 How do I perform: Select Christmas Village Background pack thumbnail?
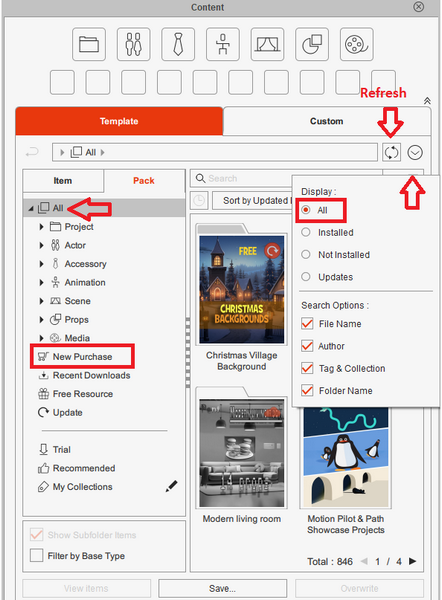242,290
